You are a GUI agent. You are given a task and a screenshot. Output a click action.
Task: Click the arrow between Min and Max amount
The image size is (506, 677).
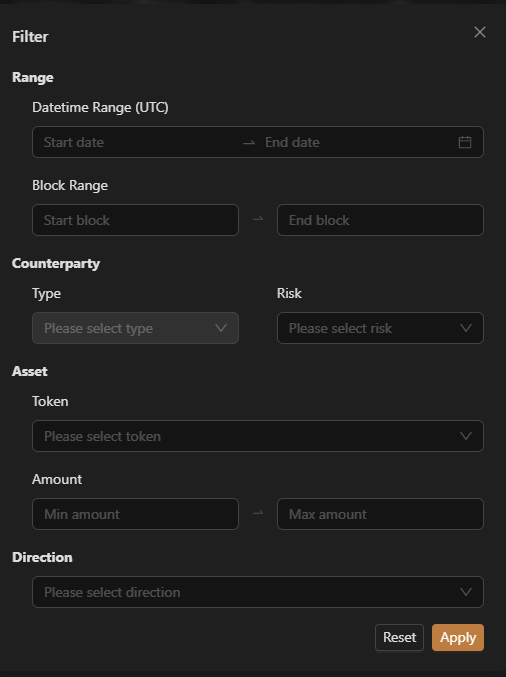coord(258,513)
